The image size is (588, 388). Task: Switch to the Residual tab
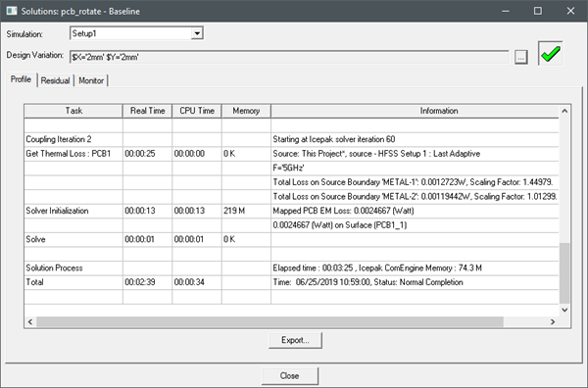55,80
